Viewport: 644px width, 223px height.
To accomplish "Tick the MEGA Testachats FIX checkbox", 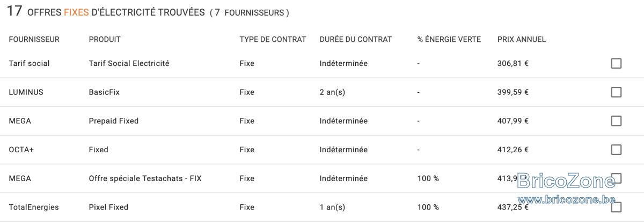I will [616, 179].
